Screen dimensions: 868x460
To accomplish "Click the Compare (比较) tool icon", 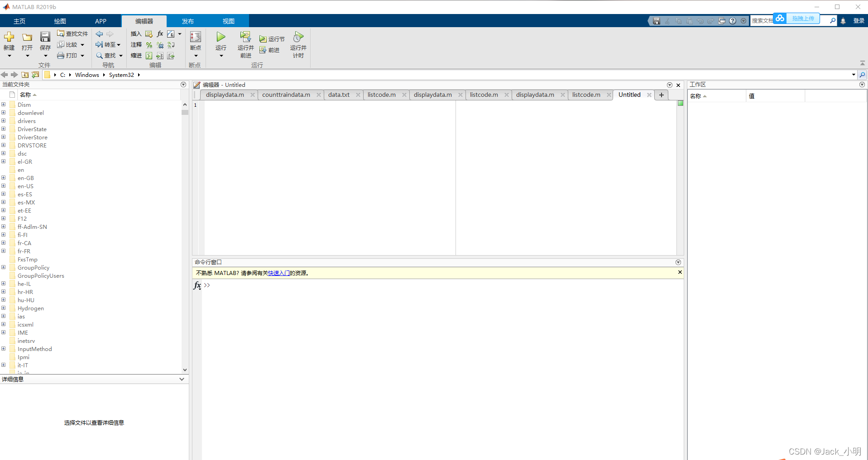I will 61,44.
